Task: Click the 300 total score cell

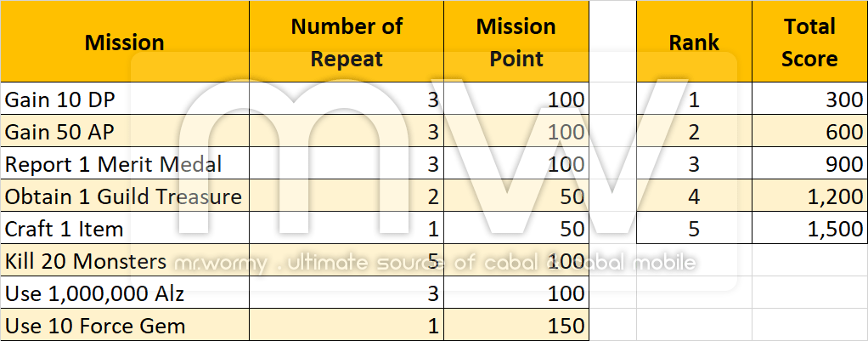Action: [x=809, y=99]
